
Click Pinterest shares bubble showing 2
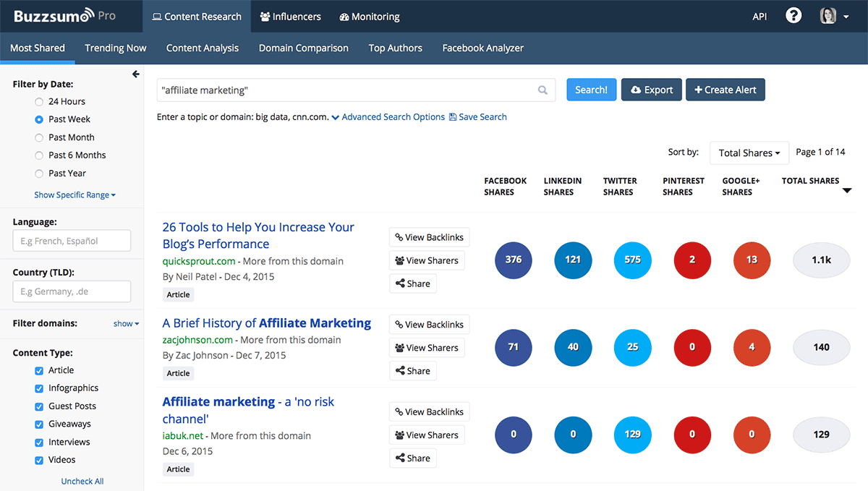(x=692, y=260)
